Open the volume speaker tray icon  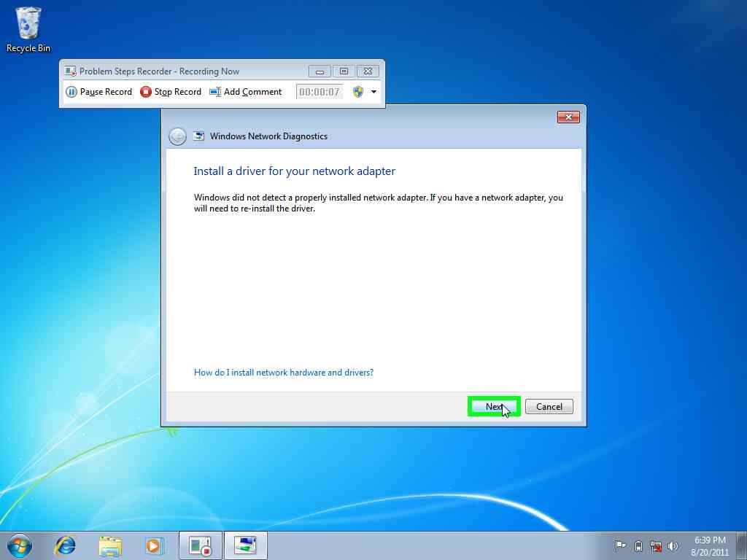tap(672, 545)
